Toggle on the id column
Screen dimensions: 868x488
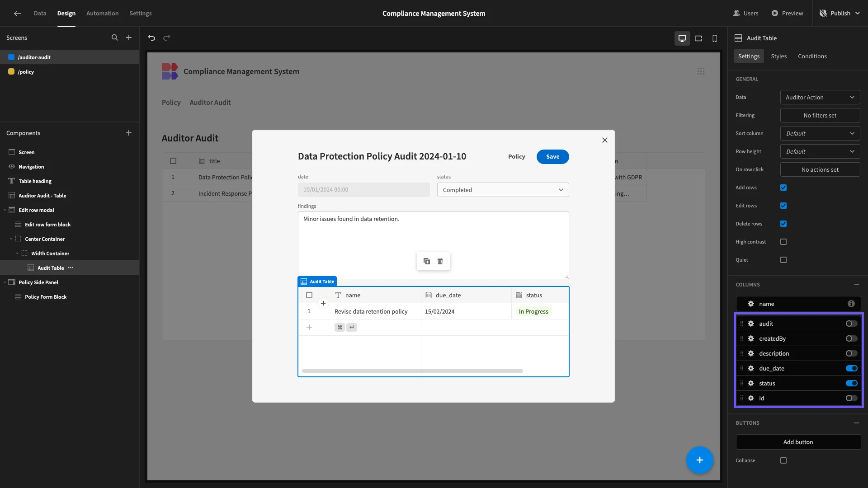[852, 398]
